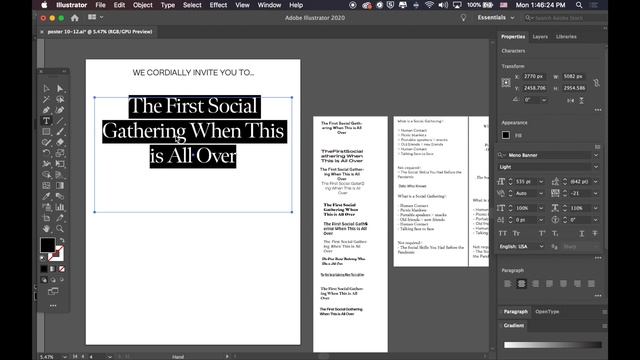Select the Scale tool
Image resolution: width=640 pixels, height=360 pixels.
[x=60, y=153]
